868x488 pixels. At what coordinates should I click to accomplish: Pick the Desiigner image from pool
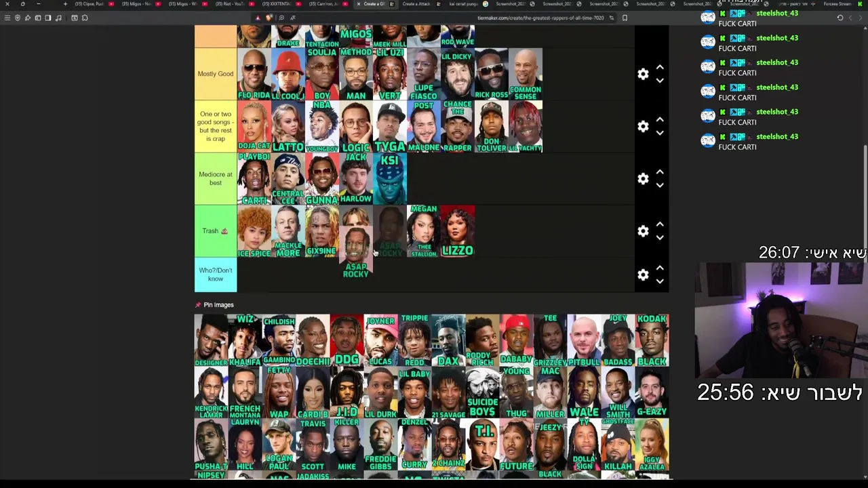[x=211, y=340]
